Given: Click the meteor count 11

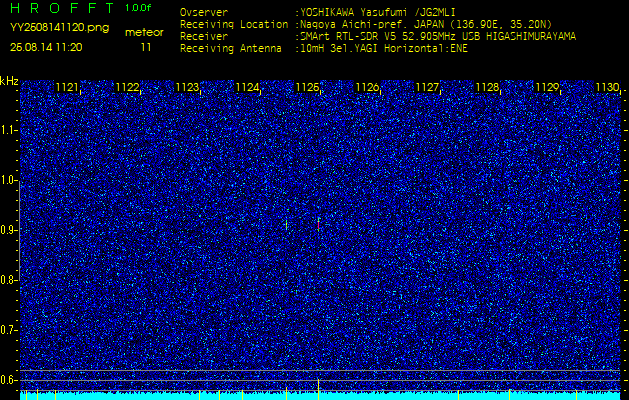Looking at the screenshot, I should tap(146, 47).
